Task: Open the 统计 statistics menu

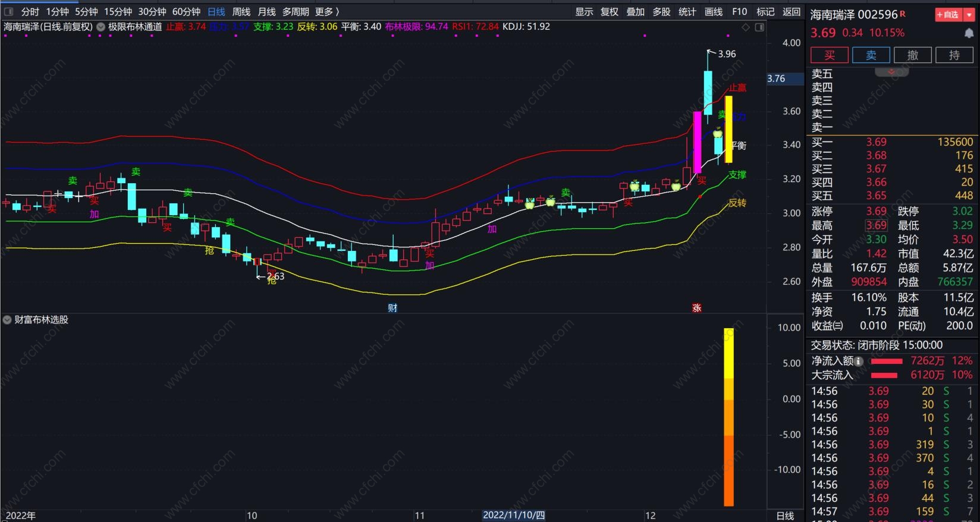Action: pyautogui.click(x=687, y=11)
